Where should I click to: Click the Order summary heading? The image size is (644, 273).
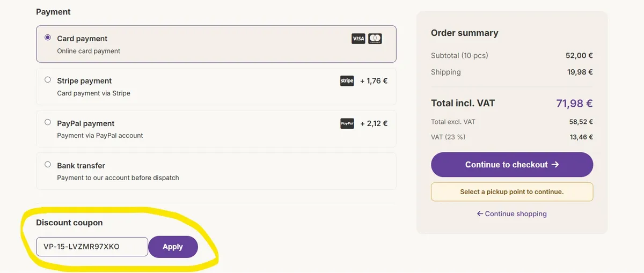[464, 33]
